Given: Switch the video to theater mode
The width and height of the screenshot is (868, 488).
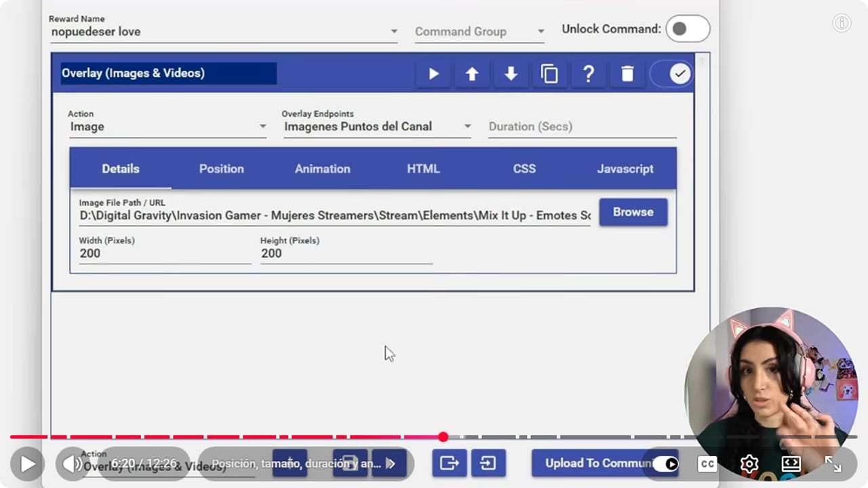Looking at the screenshot, I should pyautogui.click(x=791, y=464).
